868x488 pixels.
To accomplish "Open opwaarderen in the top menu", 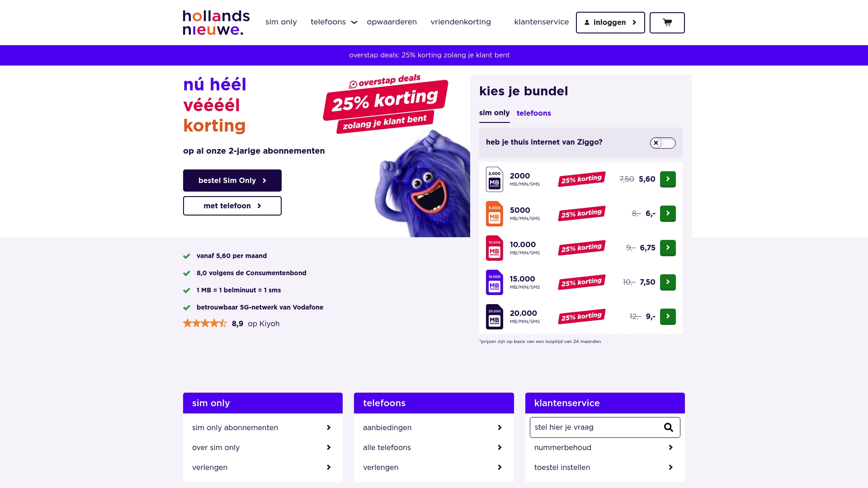I will coord(392,22).
